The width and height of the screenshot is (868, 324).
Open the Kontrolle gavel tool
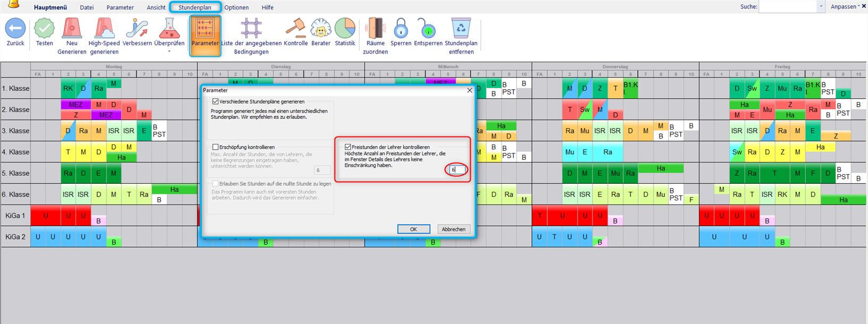pos(295,29)
